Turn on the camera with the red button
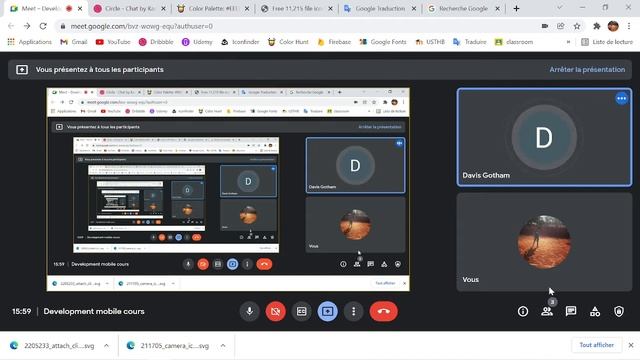The height and width of the screenshot is (360, 640). [276, 311]
